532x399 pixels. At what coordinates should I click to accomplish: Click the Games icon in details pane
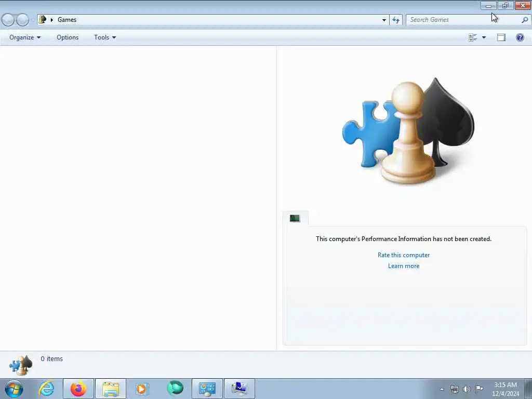tap(21, 365)
